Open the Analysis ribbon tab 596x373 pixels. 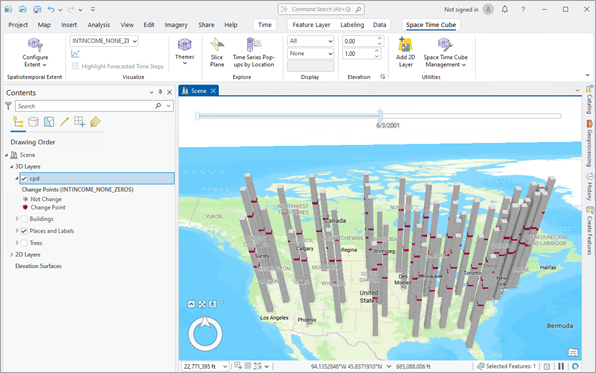[x=99, y=25]
